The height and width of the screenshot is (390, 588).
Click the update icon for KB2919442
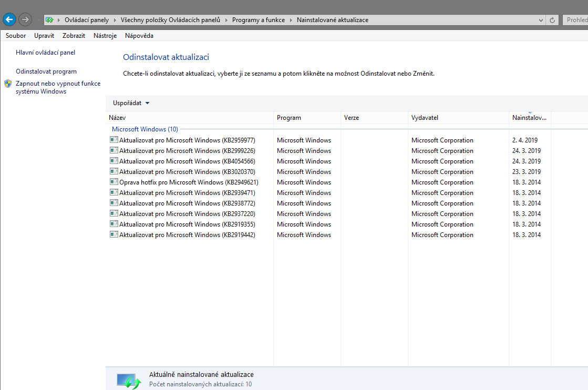(x=114, y=234)
